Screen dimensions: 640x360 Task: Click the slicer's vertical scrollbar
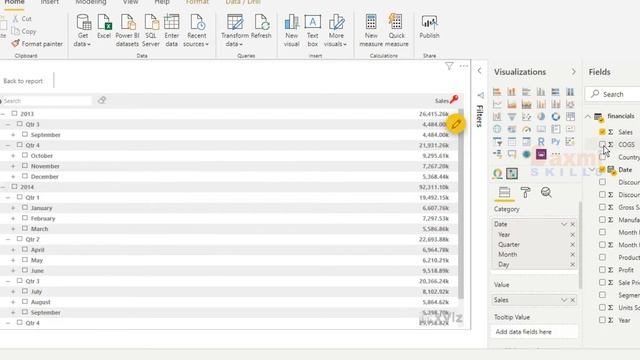point(461,204)
